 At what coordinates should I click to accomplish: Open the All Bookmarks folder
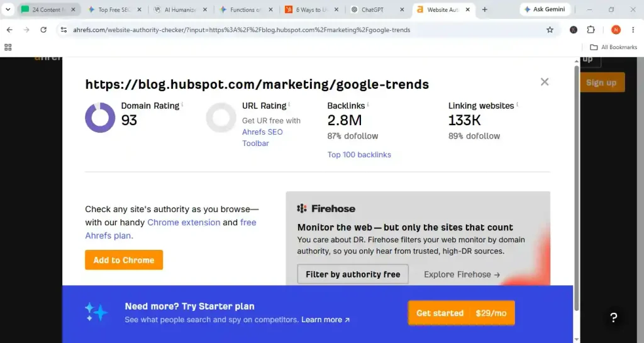point(613,47)
